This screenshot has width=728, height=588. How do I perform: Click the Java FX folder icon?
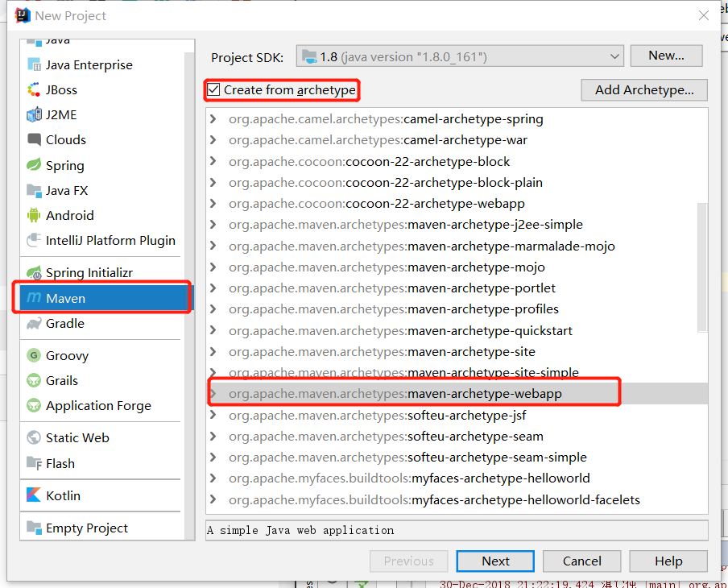pos(34,190)
